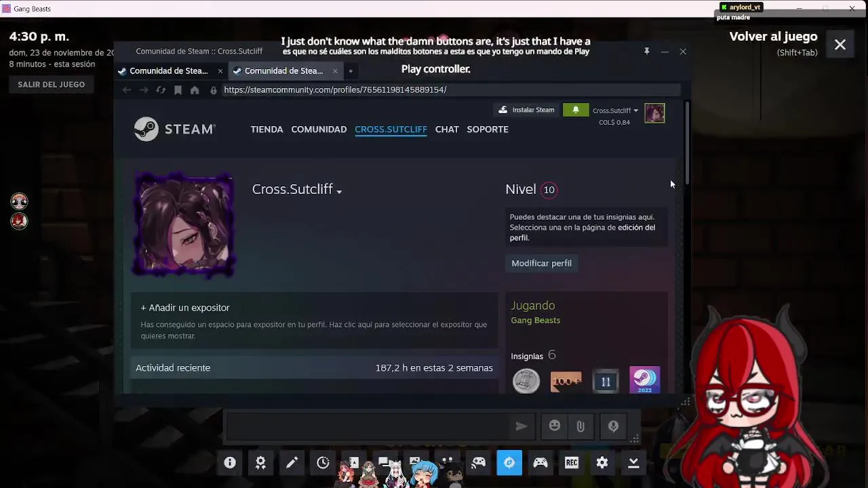Open the Remote Play controller-cast icon

click(478, 462)
